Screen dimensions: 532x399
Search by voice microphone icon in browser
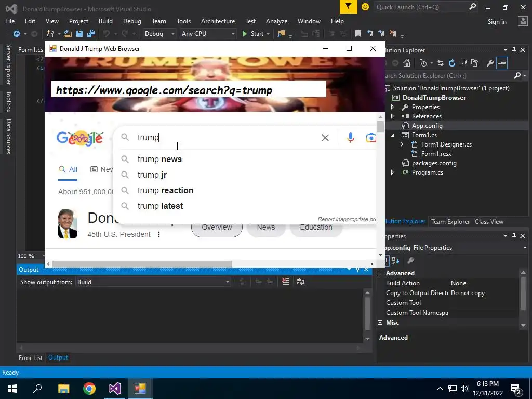click(x=351, y=138)
